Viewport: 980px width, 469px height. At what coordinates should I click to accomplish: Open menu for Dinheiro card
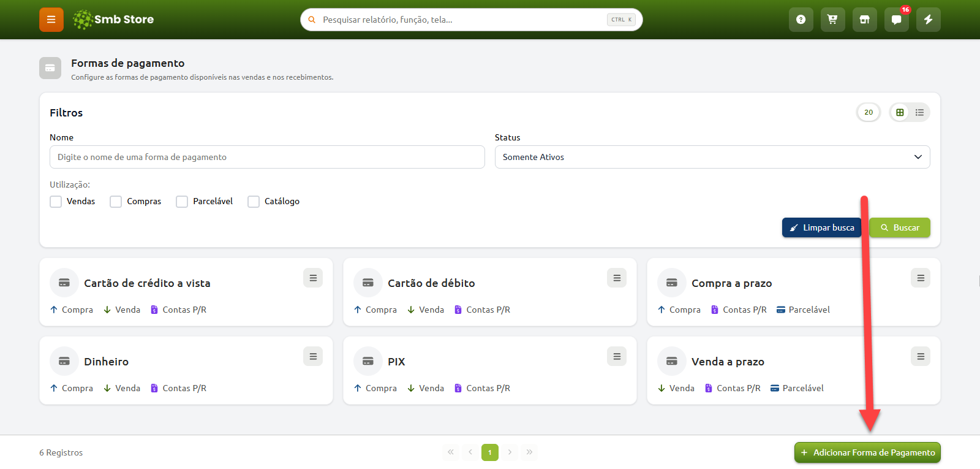[313, 356]
